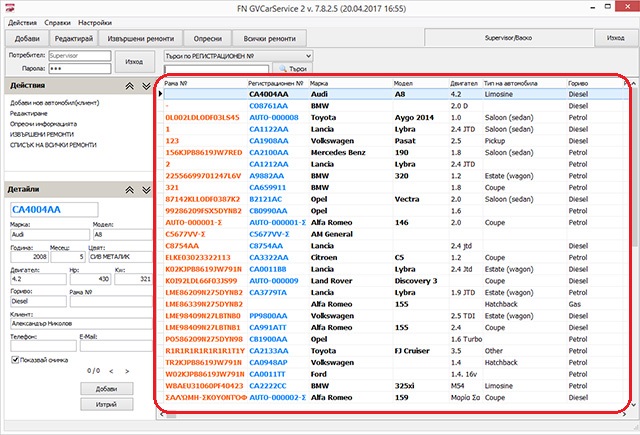Click 'ИЗВЪРШЕНИ РЕМОНТИ' action link
This screenshot has height=435, width=640.
(x=42, y=134)
